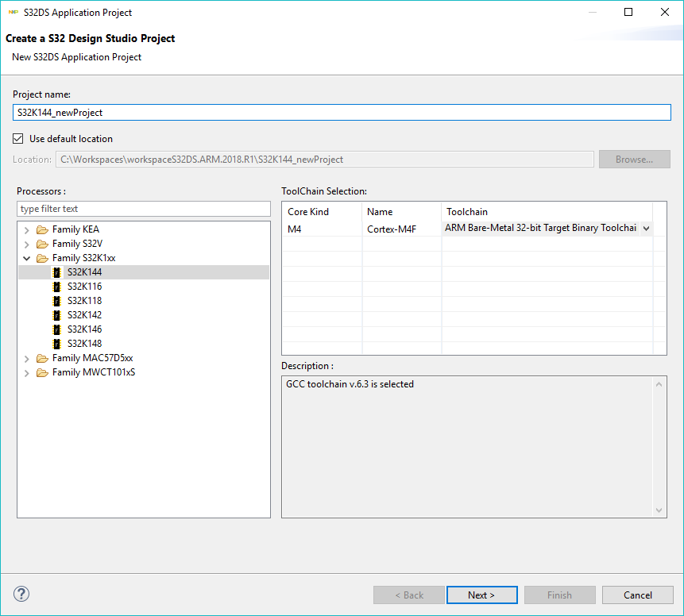Click the greyed-out Browse button
This screenshot has height=616, width=684.
pos(634,160)
